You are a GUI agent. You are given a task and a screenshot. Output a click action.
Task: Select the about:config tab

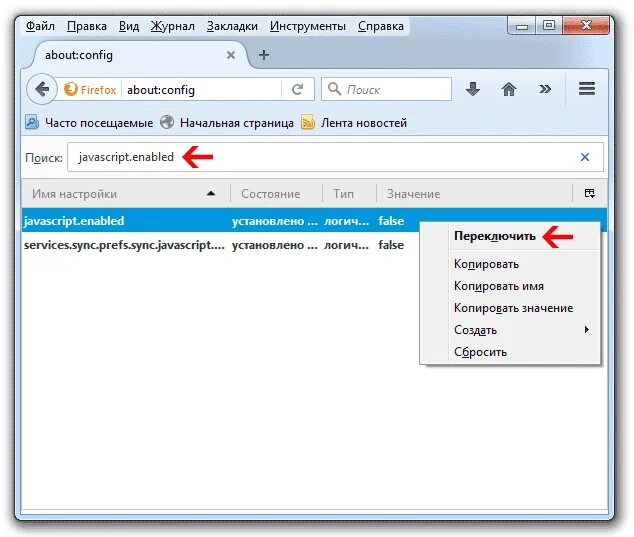[x=137, y=55]
